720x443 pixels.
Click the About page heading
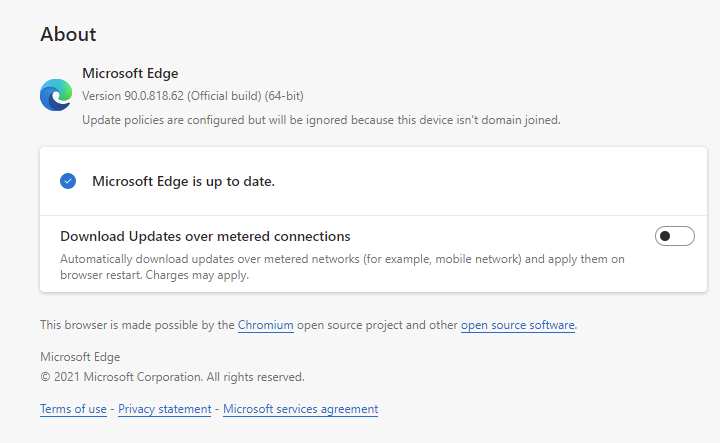[68, 34]
